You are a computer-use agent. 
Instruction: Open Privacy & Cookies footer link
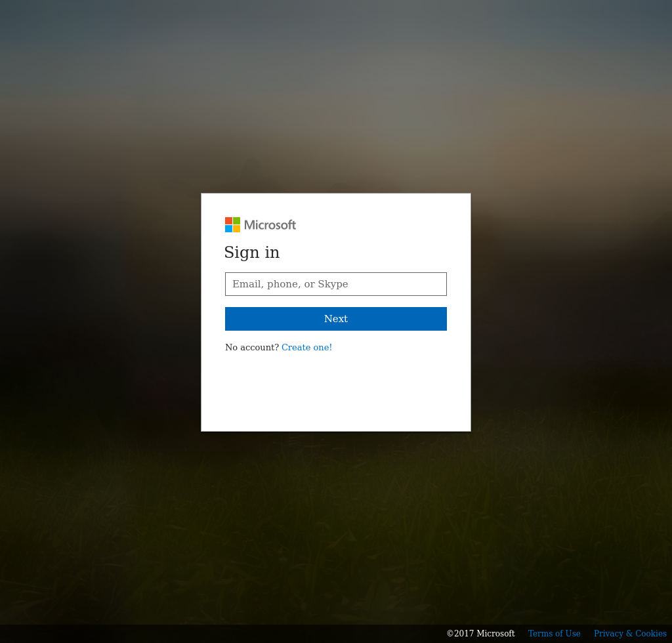point(630,634)
